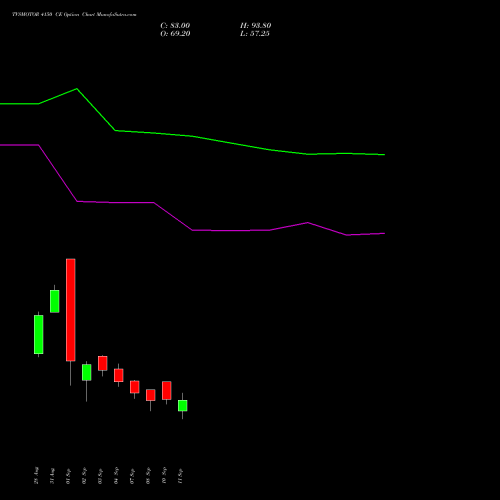
Task: Click the high value H: 93.80
Action: pos(255,26)
